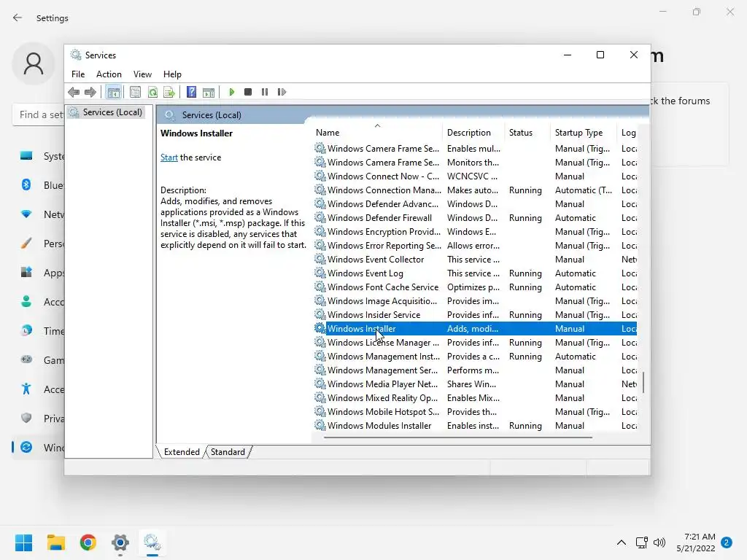
Task: Click the Refresh toolbar icon
Action: coord(152,92)
